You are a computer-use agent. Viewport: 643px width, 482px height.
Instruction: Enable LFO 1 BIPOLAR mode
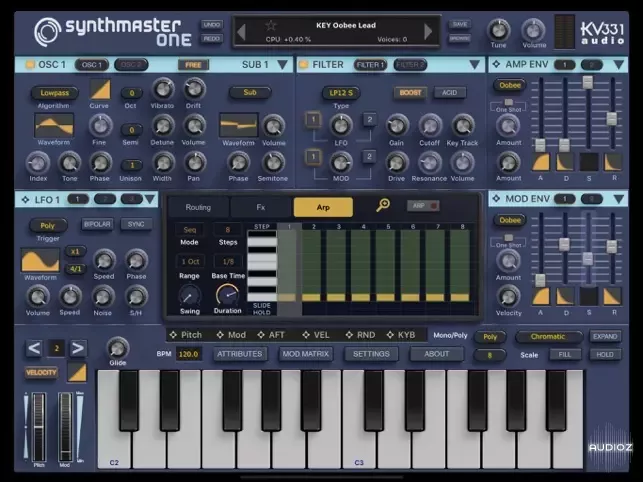click(97, 225)
